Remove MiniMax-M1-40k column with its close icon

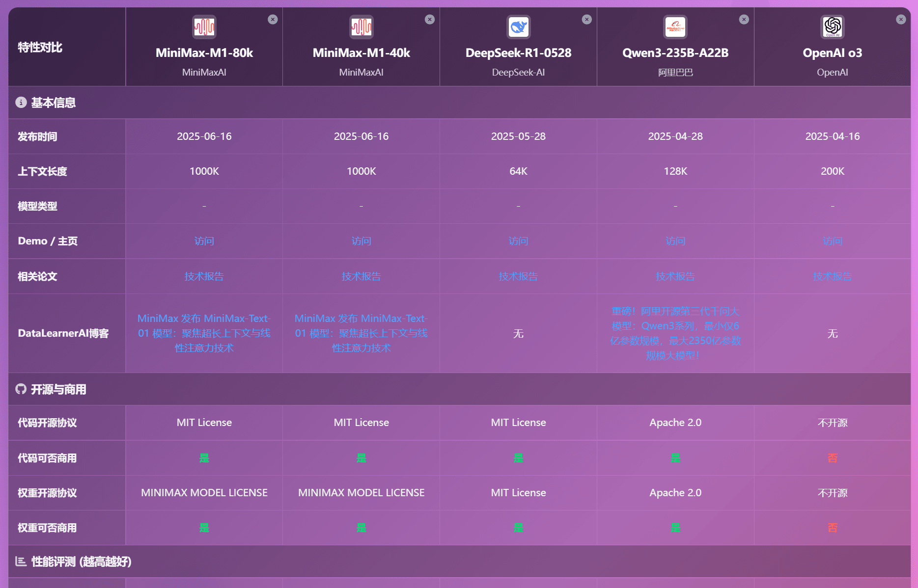(x=430, y=20)
